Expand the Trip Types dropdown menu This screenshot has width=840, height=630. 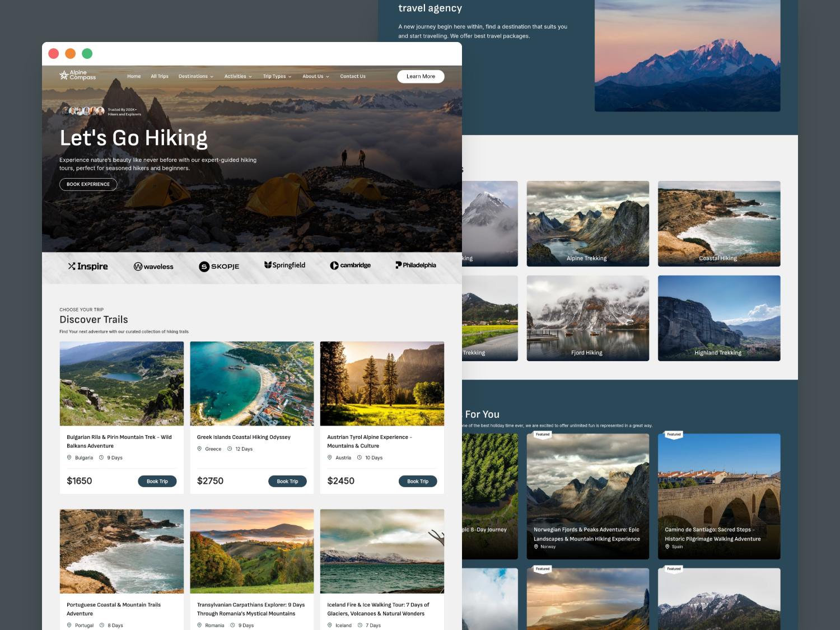click(x=277, y=76)
